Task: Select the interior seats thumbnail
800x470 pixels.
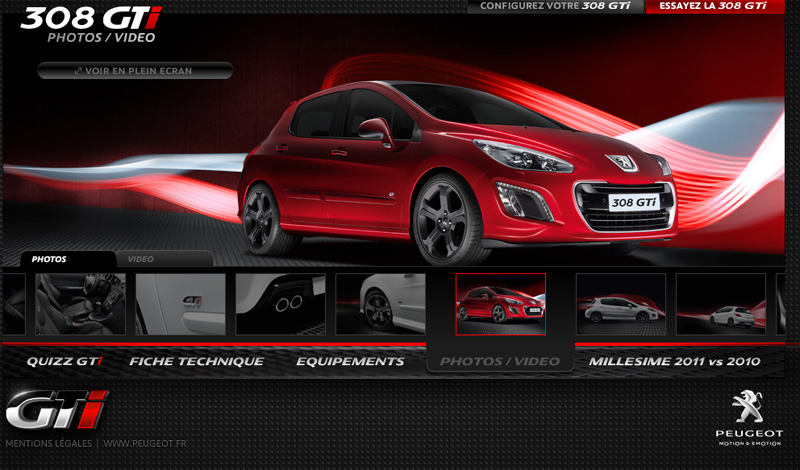Action: tap(80, 303)
